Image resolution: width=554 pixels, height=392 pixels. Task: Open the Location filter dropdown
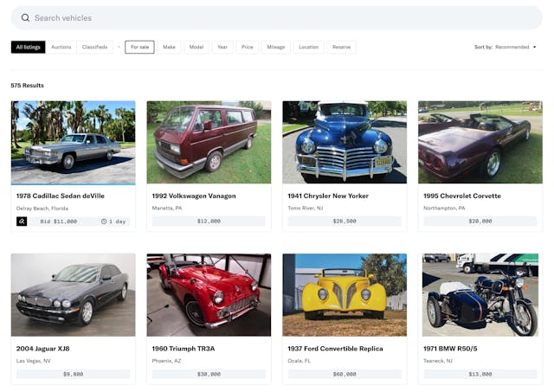309,47
